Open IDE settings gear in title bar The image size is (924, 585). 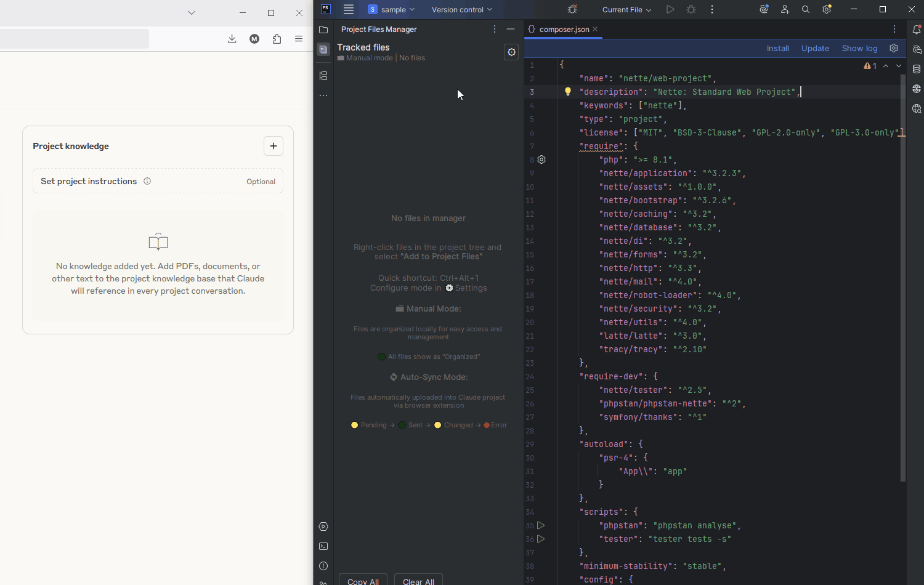[827, 9]
